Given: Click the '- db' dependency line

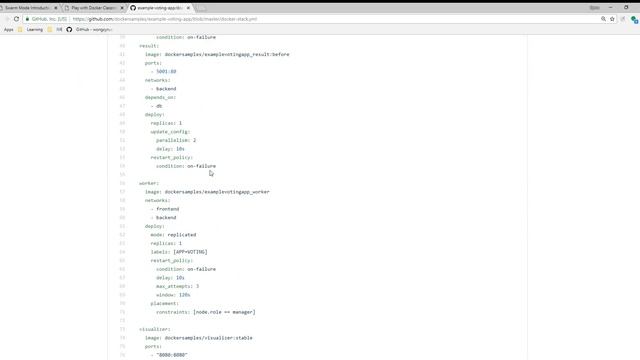Looking at the screenshot, I should click(156, 106).
